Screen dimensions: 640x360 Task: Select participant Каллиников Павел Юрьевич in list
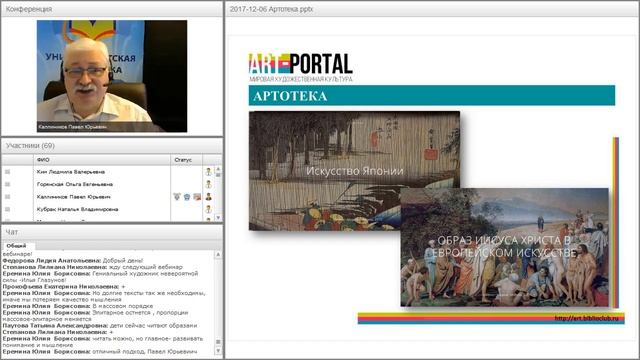coord(73,197)
